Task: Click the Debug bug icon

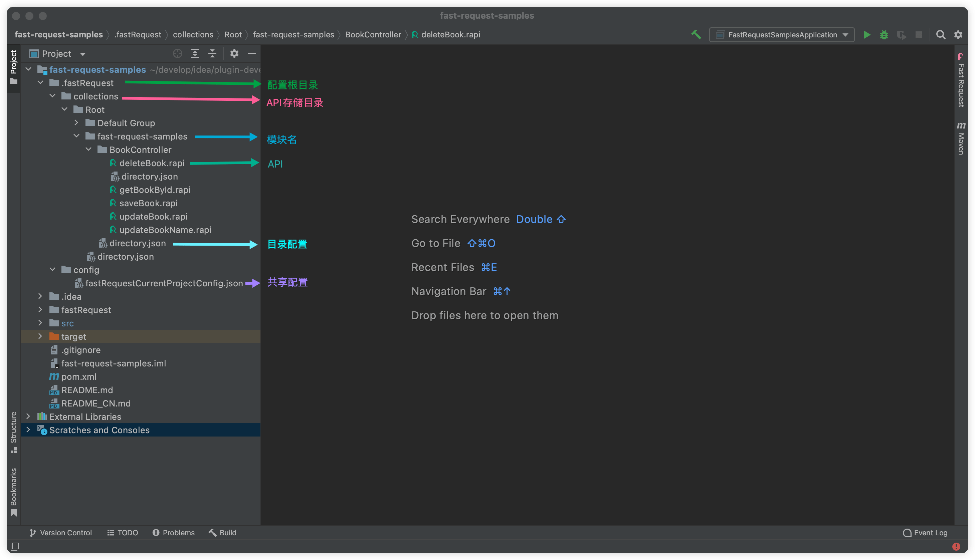Action: coord(884,35)
